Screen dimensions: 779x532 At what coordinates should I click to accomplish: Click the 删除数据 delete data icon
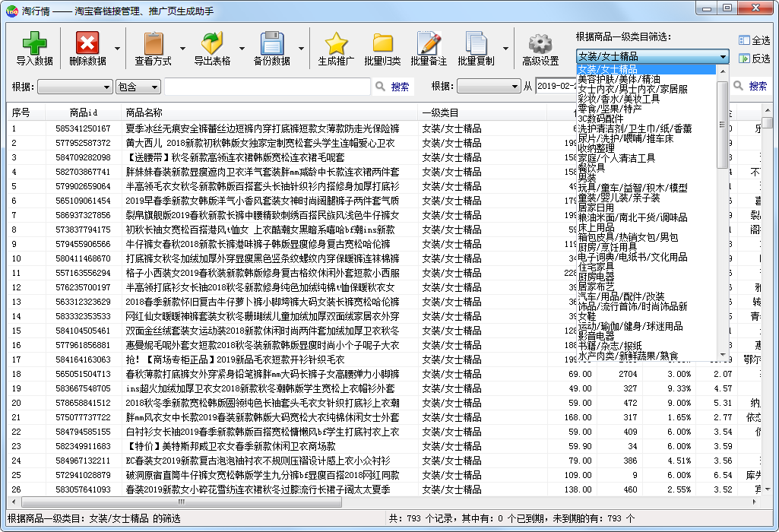point(87,49)
